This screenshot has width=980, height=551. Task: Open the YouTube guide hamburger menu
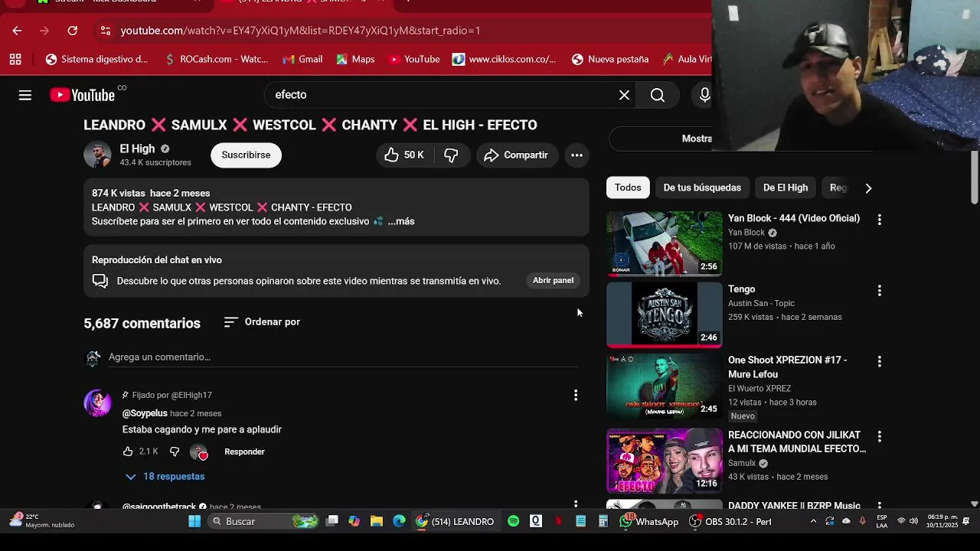click(25, 95)
